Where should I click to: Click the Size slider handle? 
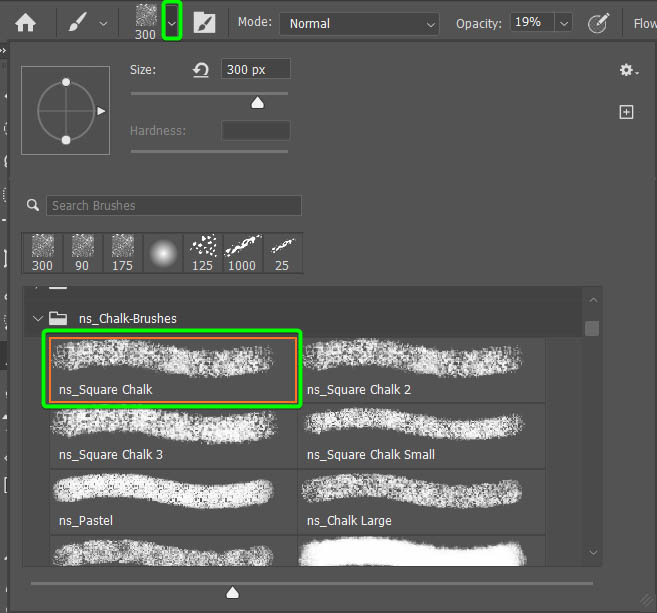[257, 103]
